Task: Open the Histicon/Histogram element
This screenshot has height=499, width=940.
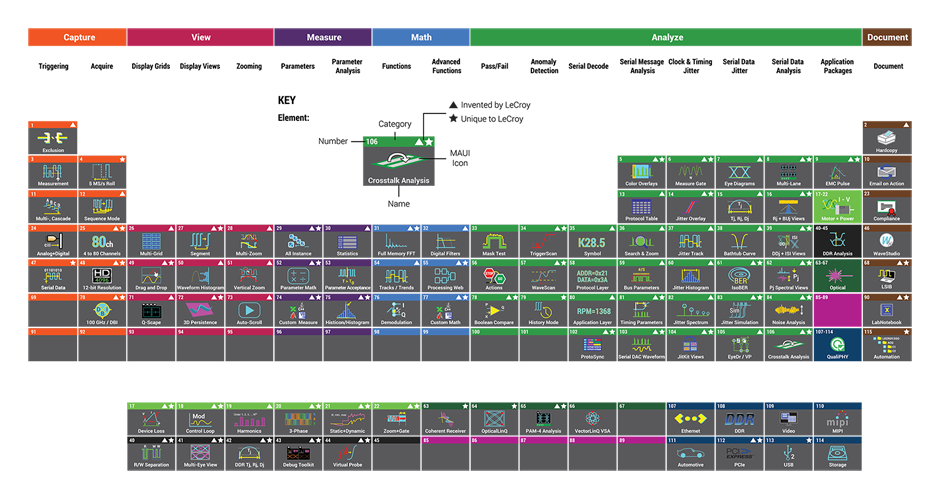Action: click(347, 310)
